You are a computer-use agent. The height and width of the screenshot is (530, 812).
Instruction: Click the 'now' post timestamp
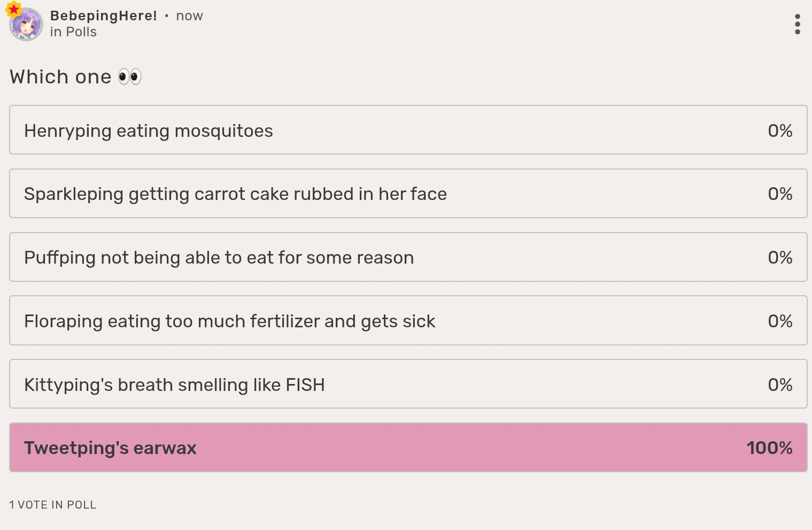[190, 16]
